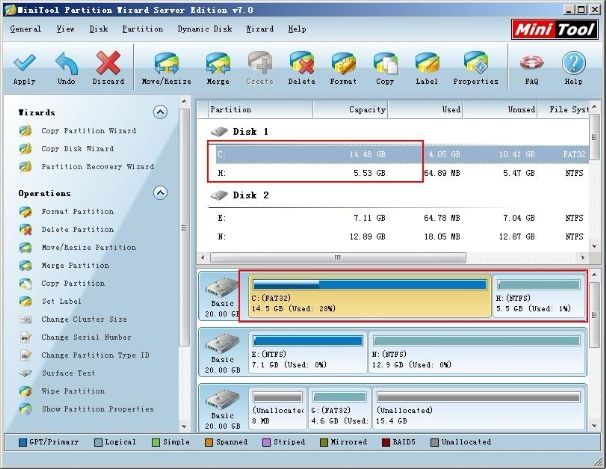Screen dimensions: 606x469
Task: Select the Merge toolbar icon
Action: 218,63
